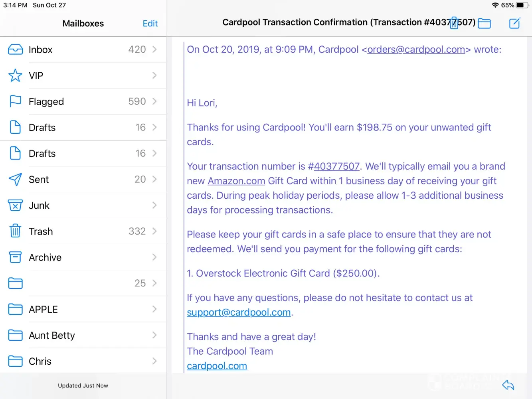Click the chevron beside the Trash mailbox
532x399 pixels.
coord(154,231)
